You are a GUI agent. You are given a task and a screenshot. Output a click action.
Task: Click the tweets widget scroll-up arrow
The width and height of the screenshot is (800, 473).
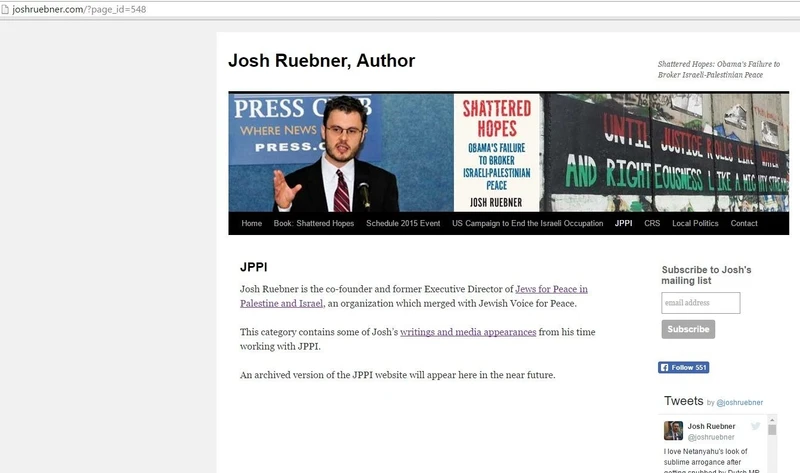point(772,420)
